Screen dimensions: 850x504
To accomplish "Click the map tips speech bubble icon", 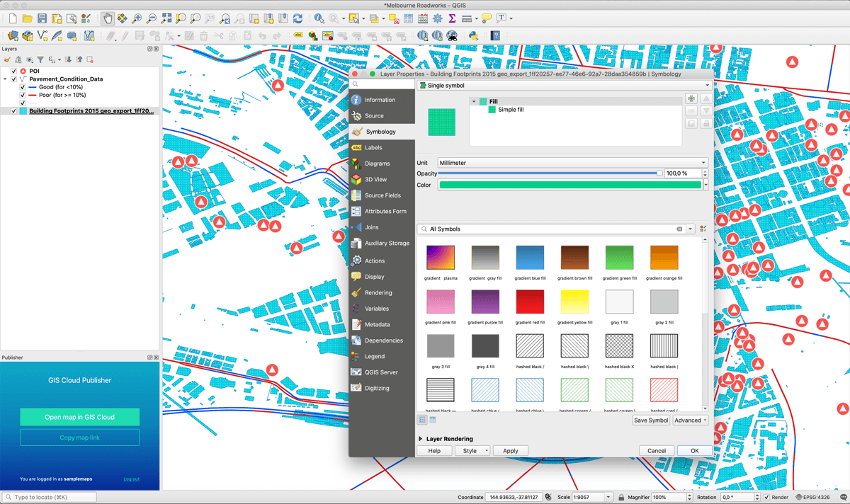I will (487, 18).
